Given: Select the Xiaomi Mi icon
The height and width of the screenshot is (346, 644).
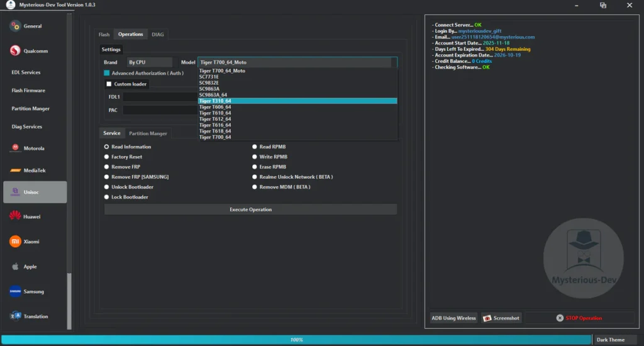Looking at the screenshot, I should (15, 242).
